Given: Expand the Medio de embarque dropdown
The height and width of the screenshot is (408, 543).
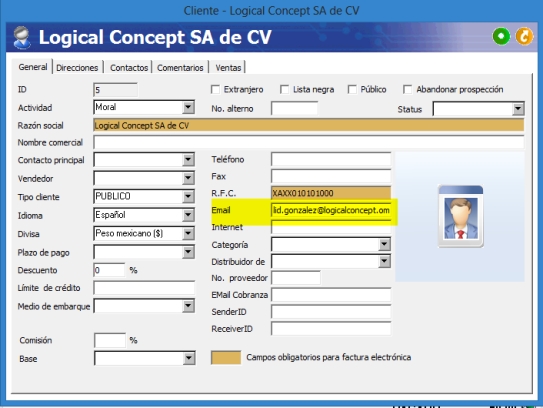Looking at the screenshot, I should click(x=188, y=306).
